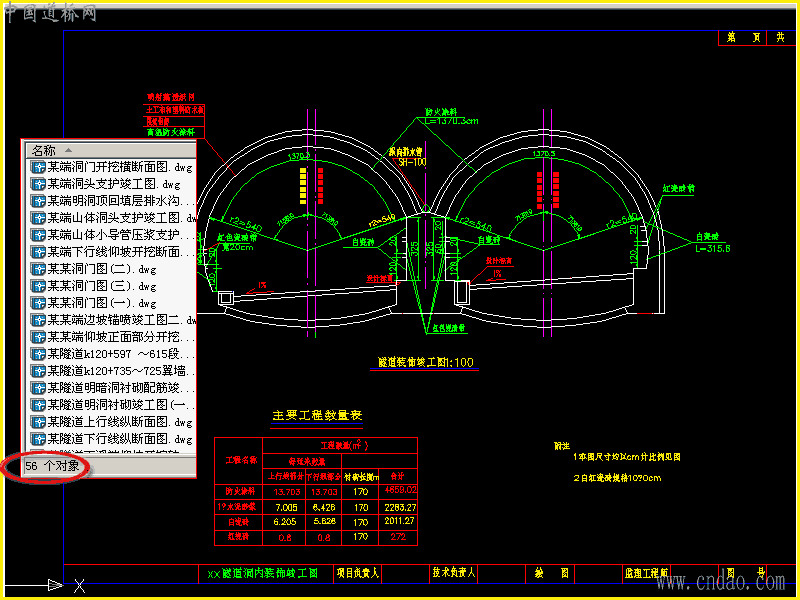The width and height of the screenshot is (800, 600).
Task: Select file 某端明洞顶回填层排水沟
Action: tap(113, 201)
